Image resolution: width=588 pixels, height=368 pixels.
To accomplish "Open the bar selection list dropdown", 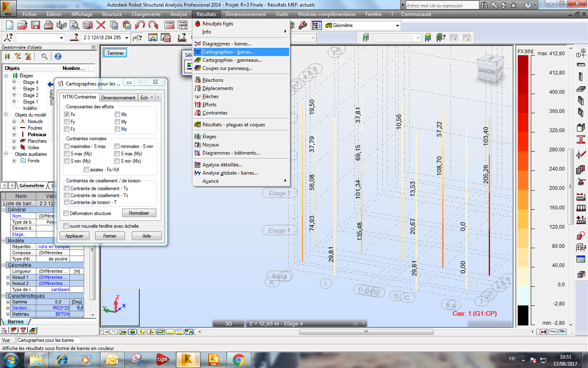I will click(x=127, y=38).
